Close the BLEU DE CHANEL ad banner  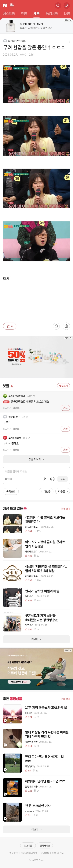pos(70,20)
